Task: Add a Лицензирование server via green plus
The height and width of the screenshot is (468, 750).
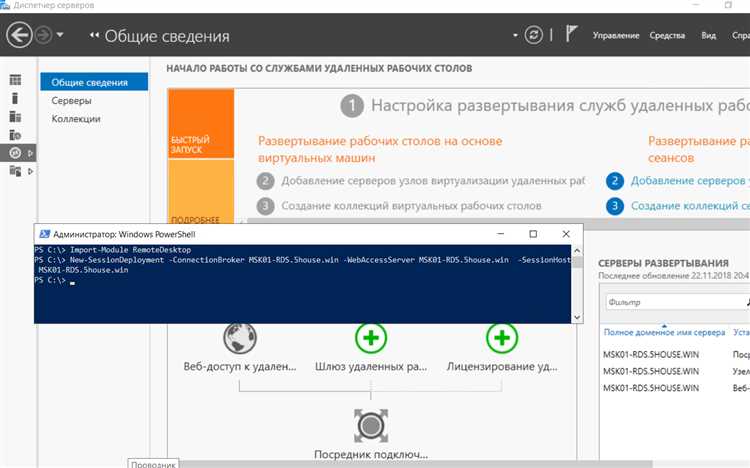Action: [502, 338]
